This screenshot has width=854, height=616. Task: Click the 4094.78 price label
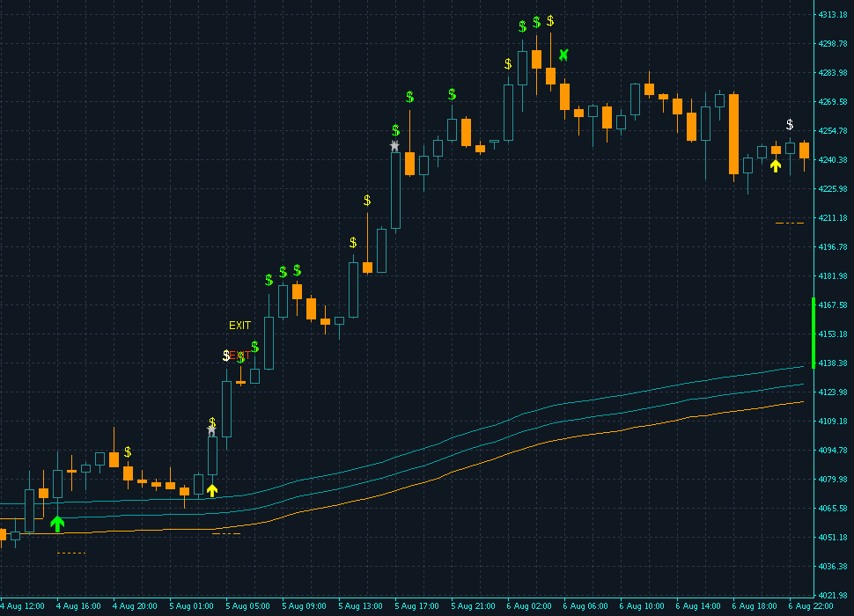click(x=833, y=450)
